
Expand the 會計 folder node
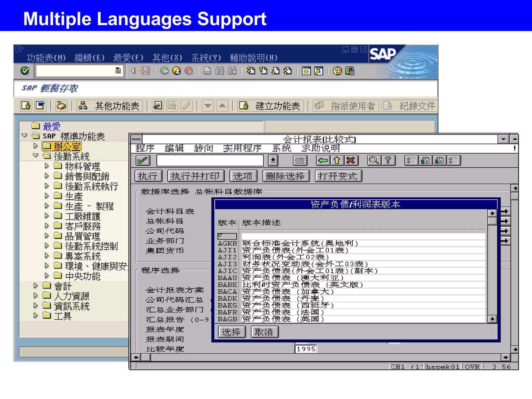click(36, 286)
